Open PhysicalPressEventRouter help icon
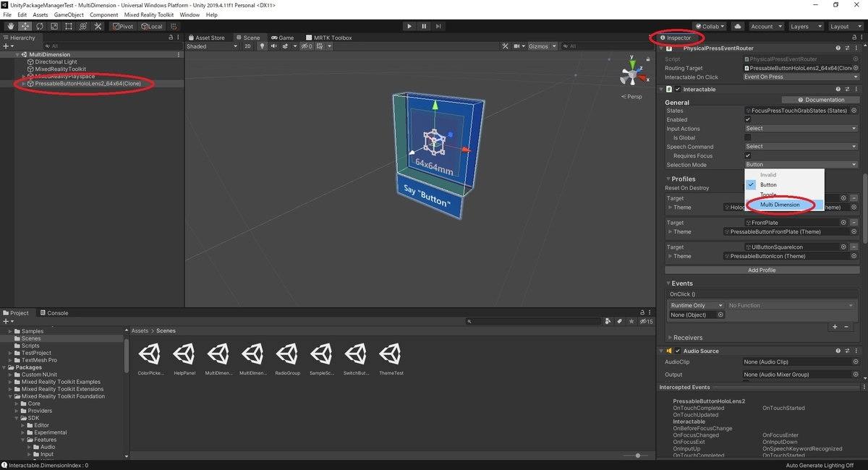 pos(838,48)
